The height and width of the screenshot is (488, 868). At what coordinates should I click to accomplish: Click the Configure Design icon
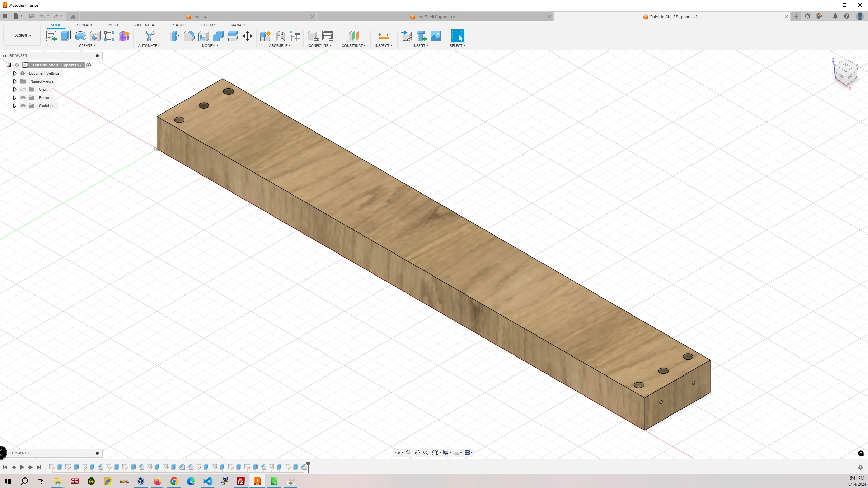click(x=313, y=36)
